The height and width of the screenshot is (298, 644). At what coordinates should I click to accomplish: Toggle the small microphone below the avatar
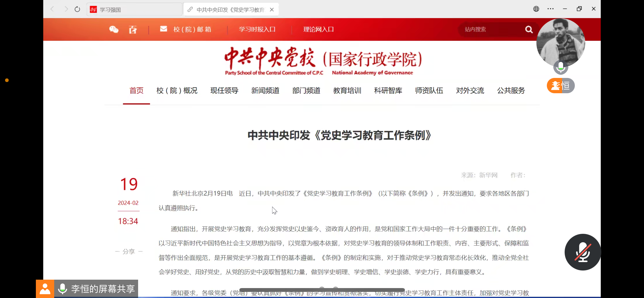click(x=560, y=67)
